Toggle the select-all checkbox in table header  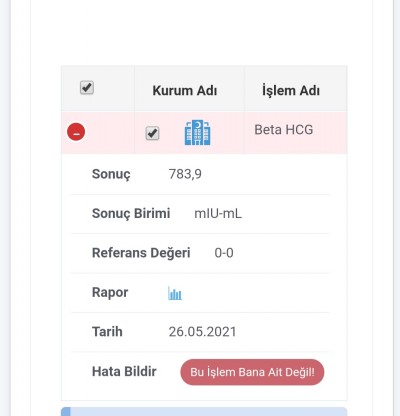pos(87,88)
